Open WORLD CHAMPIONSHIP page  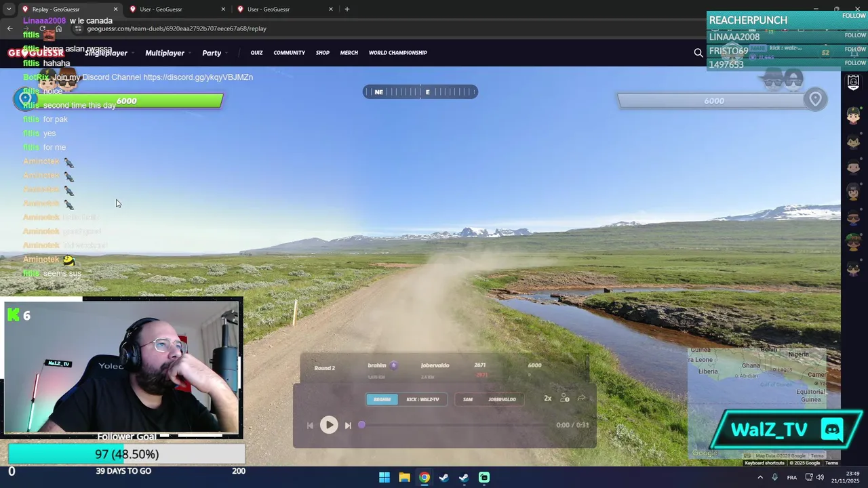[x=398, y=53]
